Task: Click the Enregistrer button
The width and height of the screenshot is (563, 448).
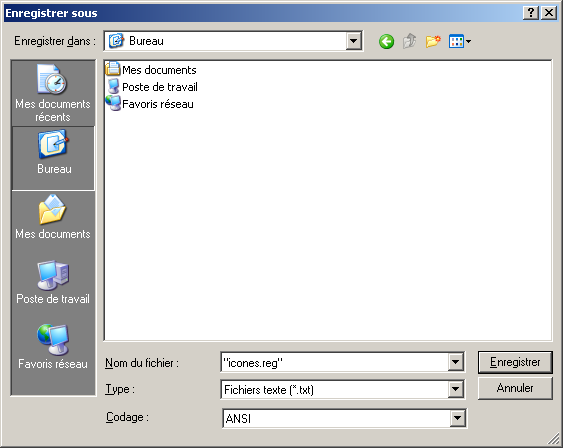Action: pyautogui.click(x=515, y=362)
